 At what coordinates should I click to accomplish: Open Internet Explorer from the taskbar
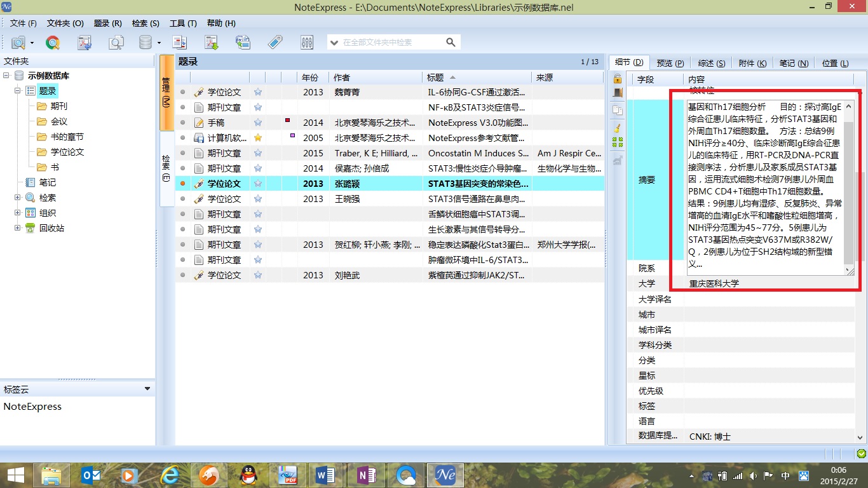click(170, 475)
